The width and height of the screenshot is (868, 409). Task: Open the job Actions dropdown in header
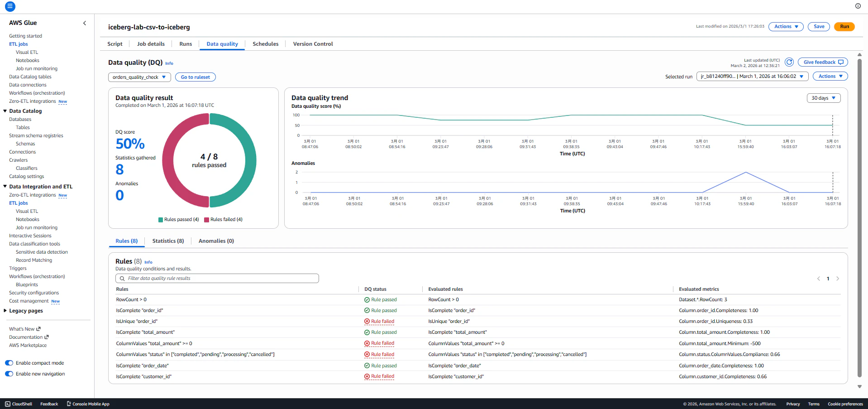[x=786, y=27]
